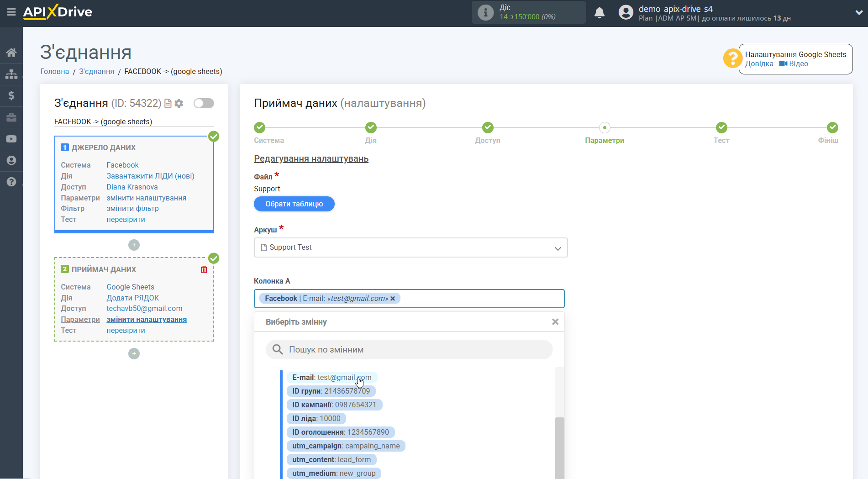
Task: Go to the Система step
Action: tap(260, 127)
